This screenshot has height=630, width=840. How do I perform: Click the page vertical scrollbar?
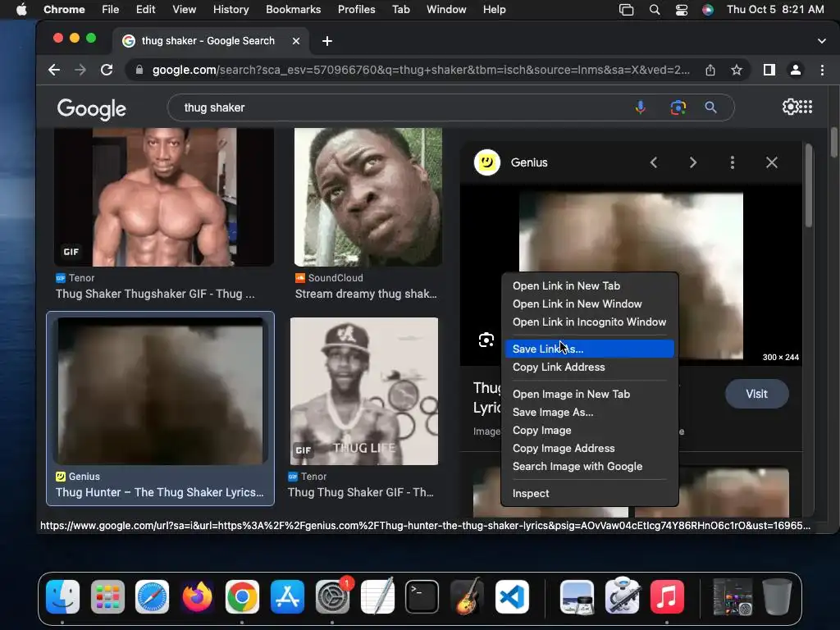coord(833,142)
